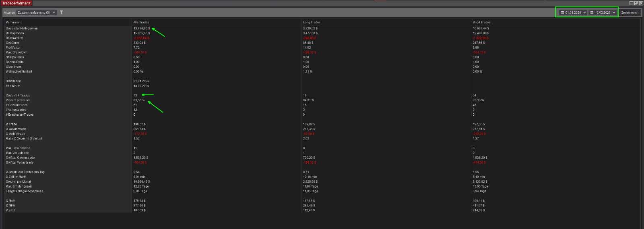This screenshot has width=644, height=229.
Task: Click the filter funnel icon
Action: click(x=61, y=12)
